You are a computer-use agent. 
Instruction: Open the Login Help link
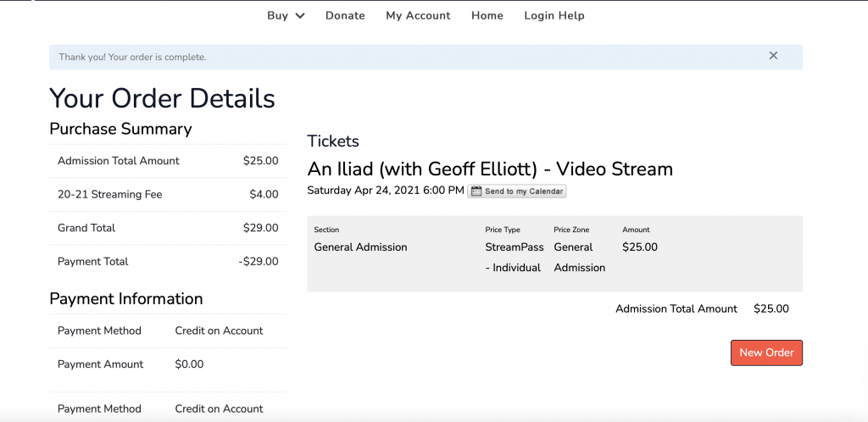(554, 15)
